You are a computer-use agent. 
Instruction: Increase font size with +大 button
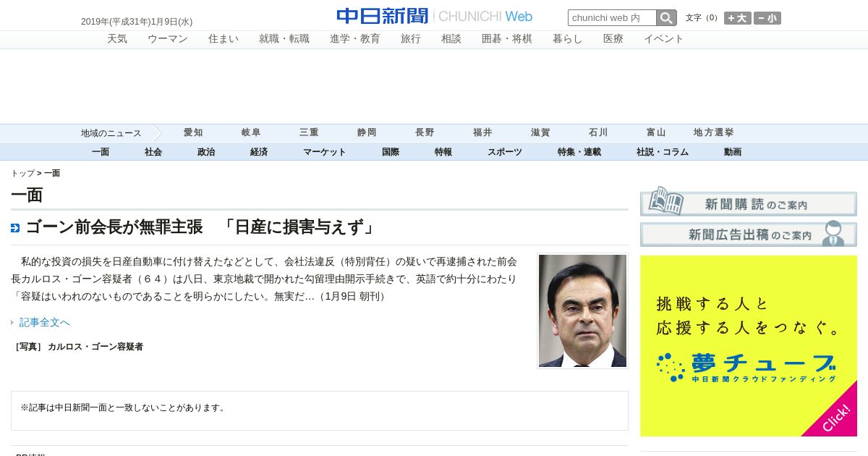coord(738,19)
